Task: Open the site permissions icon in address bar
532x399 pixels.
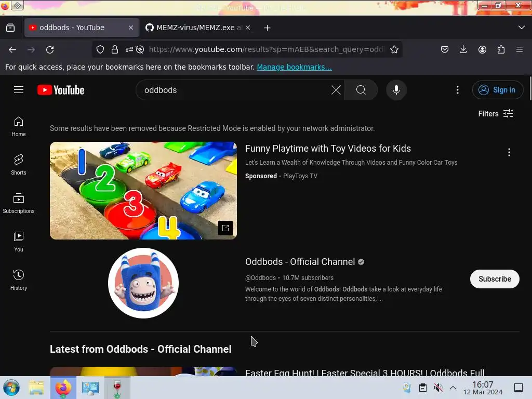Action: [x=129, y=49]
